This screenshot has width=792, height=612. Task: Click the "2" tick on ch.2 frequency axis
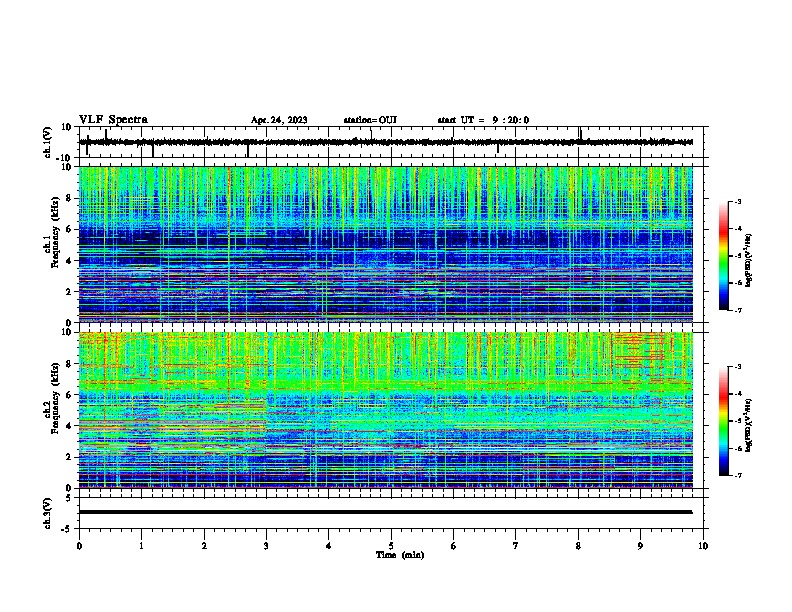(71, 457)
